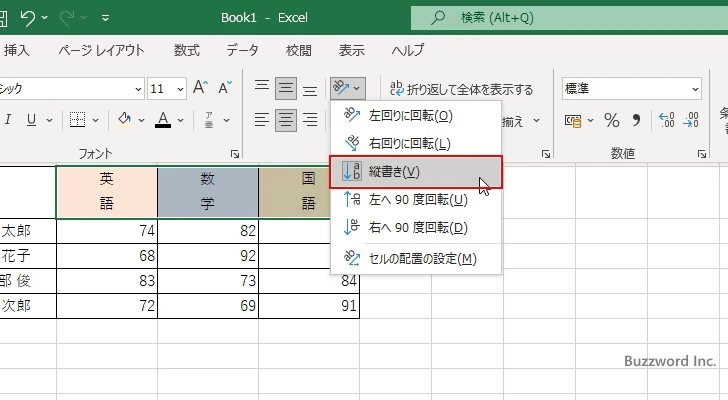
Task: Toggle left text alignment
Action: pos(262,120)
